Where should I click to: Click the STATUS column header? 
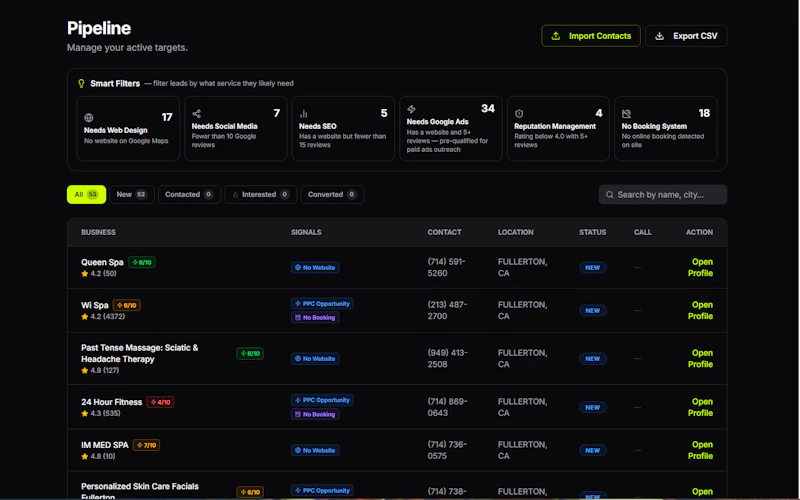592,232
